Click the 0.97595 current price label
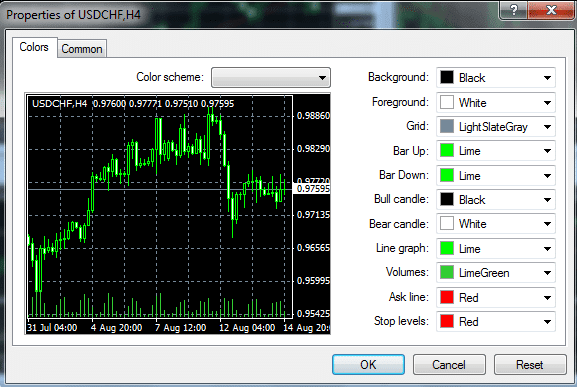577x387 pixels. coord(313,189)
